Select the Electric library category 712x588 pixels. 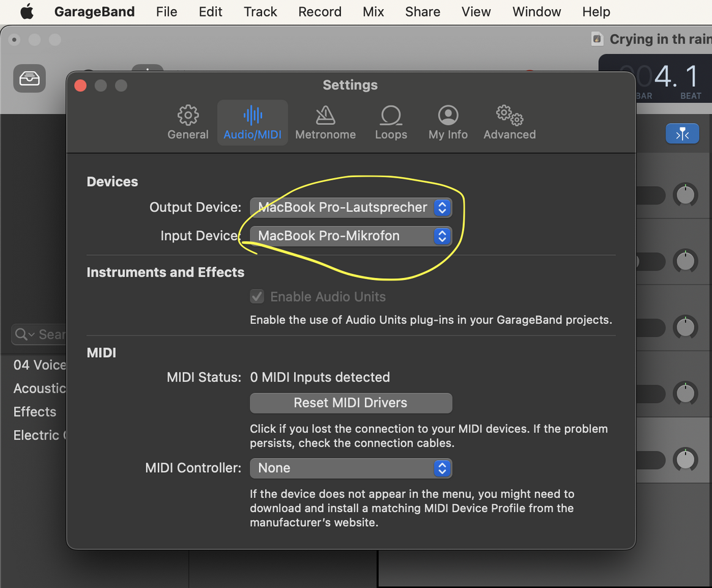40,435
